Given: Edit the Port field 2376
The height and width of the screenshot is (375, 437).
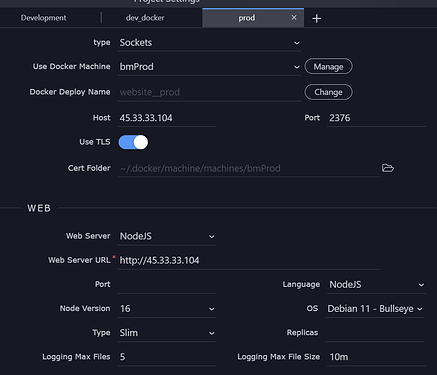Looking at the screenshot, I should click(x=376, y=118).
